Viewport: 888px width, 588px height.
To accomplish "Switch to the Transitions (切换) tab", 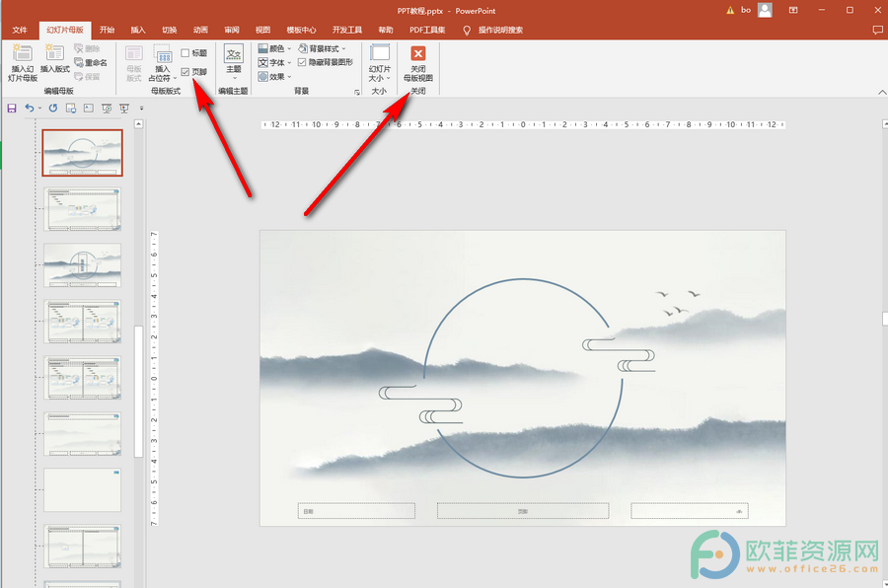I will tap(170, 30).
